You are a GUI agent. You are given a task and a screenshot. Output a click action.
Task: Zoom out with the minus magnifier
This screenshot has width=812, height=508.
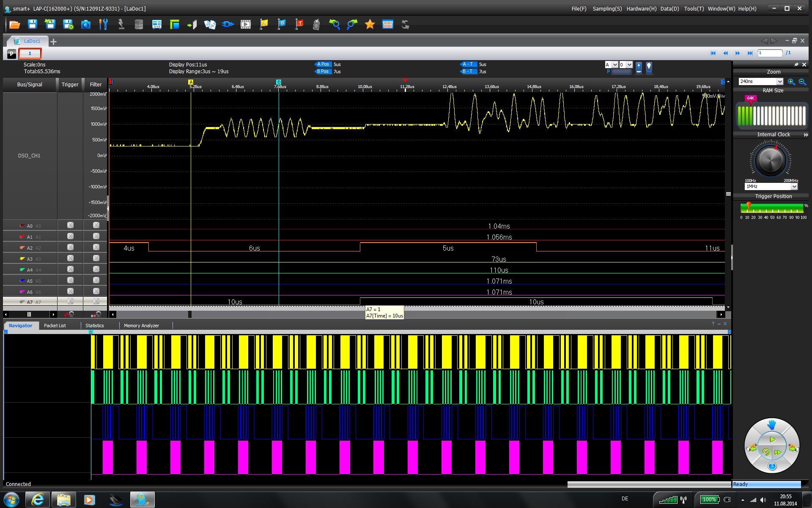[802, 82]
